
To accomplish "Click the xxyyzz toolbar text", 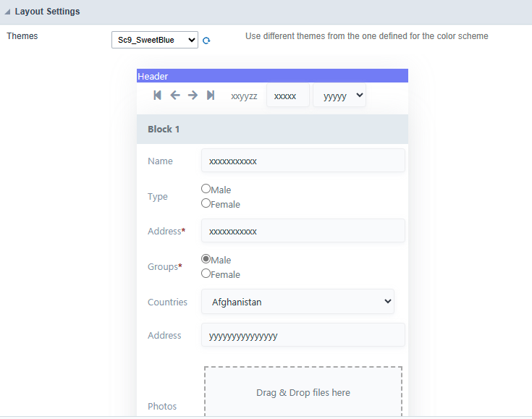I will tap(244, 96).
